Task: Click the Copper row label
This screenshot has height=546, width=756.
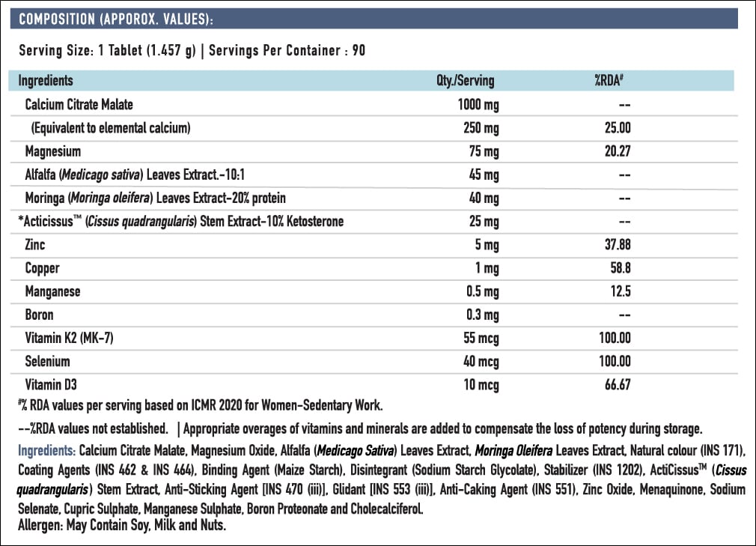Action: pyautogui.click(x=43, y=268)
